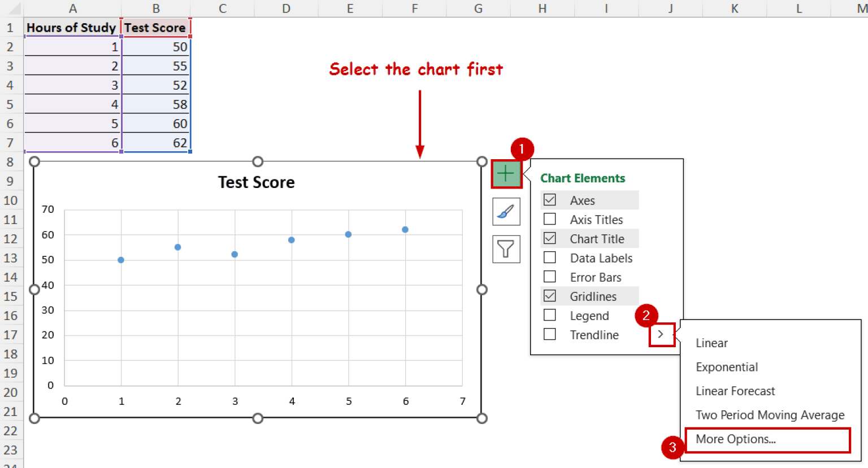Enable the Legend element
This screenshot has width=868, height=468.
pyautogui.click(x=549, y=315)
